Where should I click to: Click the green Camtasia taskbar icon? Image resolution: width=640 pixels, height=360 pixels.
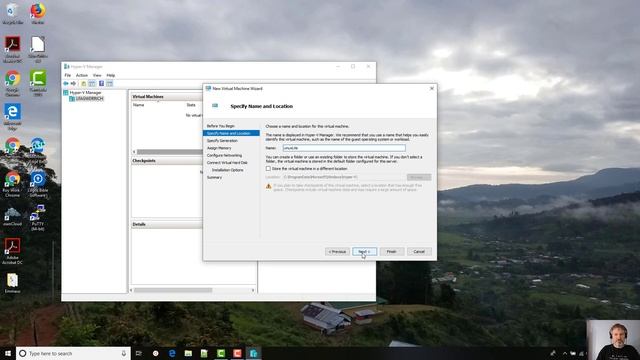click(221, 353)
